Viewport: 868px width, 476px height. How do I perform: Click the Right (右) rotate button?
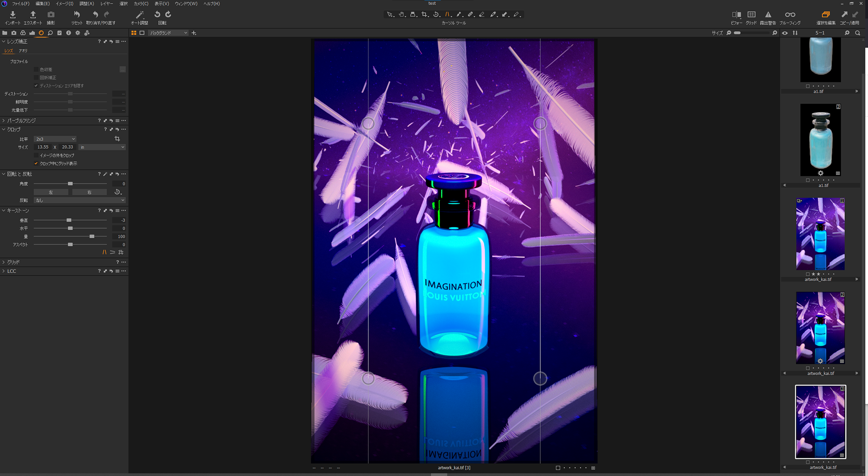90,192
